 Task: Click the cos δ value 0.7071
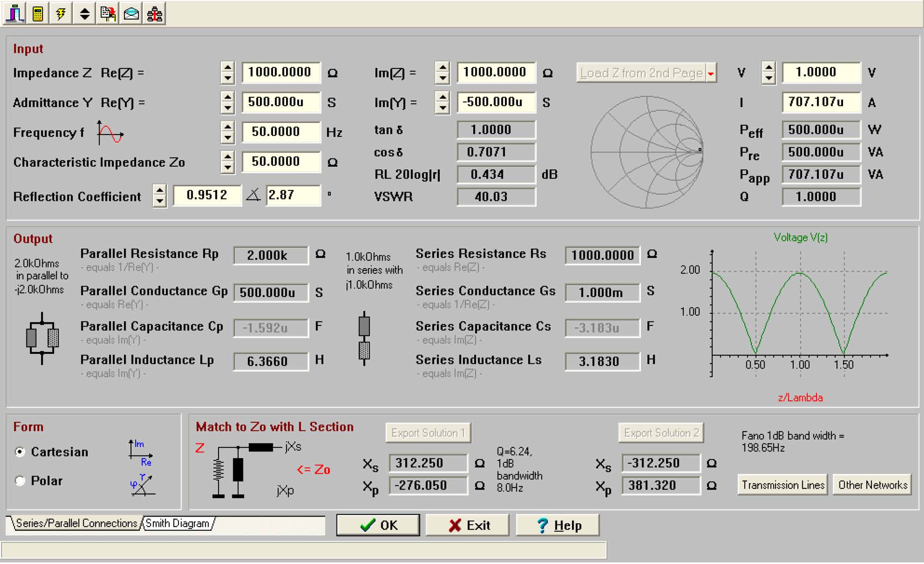[496, 152]
